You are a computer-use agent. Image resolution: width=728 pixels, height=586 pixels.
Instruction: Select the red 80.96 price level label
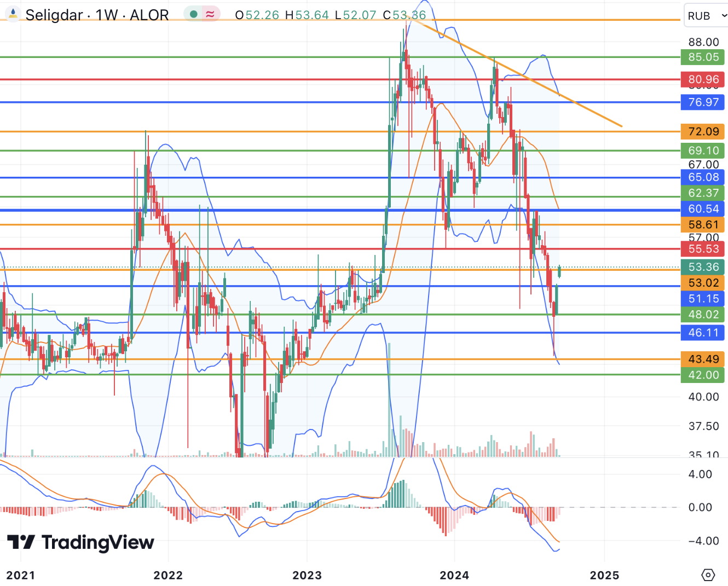point(703,79)
